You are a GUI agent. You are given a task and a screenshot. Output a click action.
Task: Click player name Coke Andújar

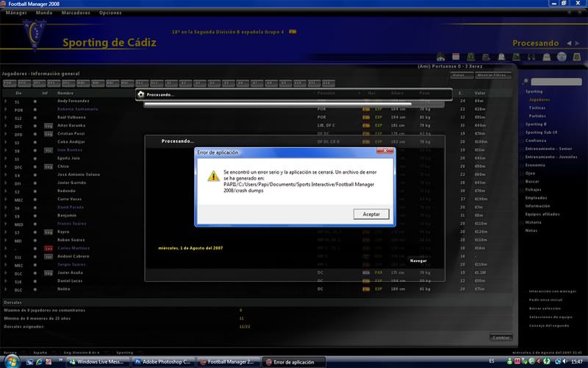(71, 142)
